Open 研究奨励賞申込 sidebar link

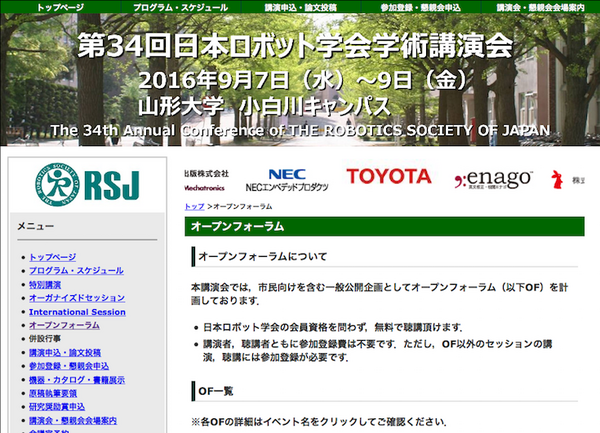tap(58, 407)
